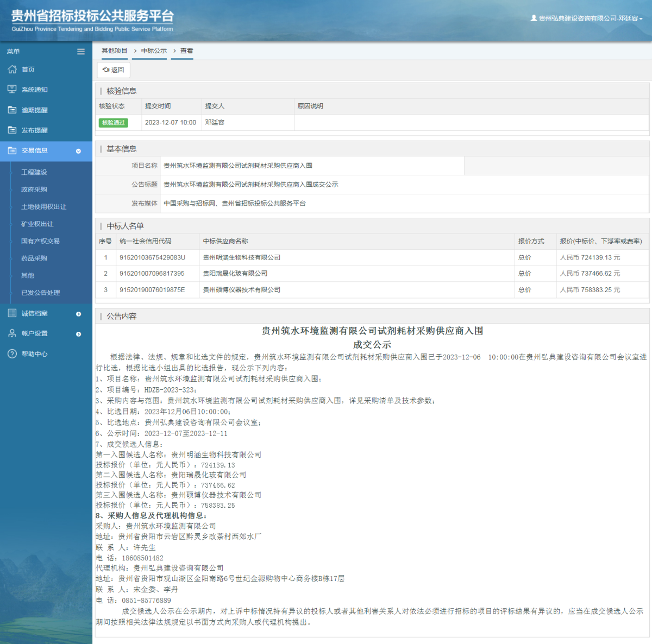Click the green 核验通过 status badge

point(113,123)
